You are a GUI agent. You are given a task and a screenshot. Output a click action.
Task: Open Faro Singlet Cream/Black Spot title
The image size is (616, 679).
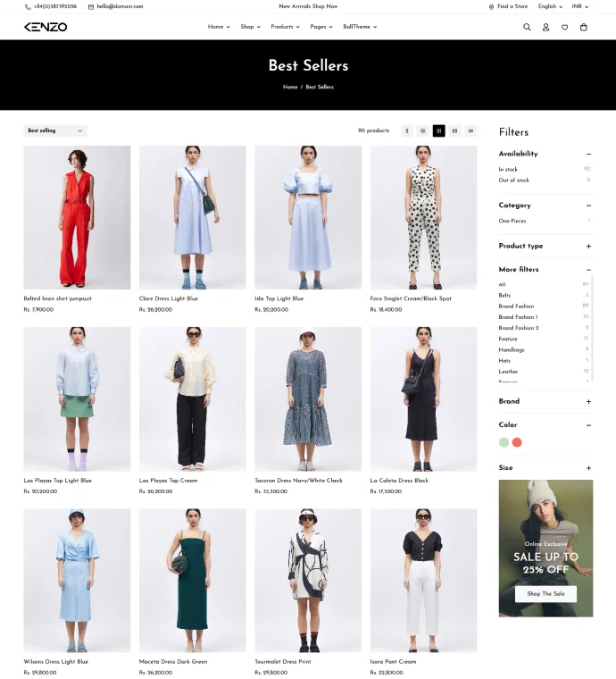pos(411,298)
